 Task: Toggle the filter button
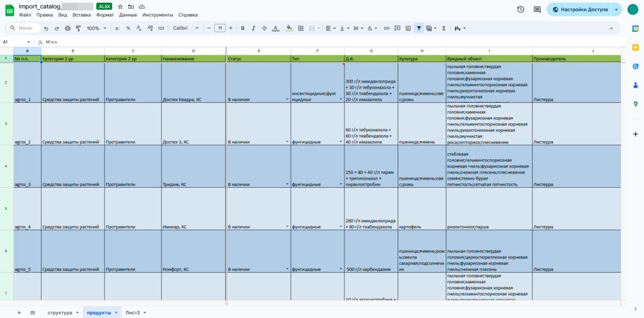pyautogui.click(x=419, y=28)
